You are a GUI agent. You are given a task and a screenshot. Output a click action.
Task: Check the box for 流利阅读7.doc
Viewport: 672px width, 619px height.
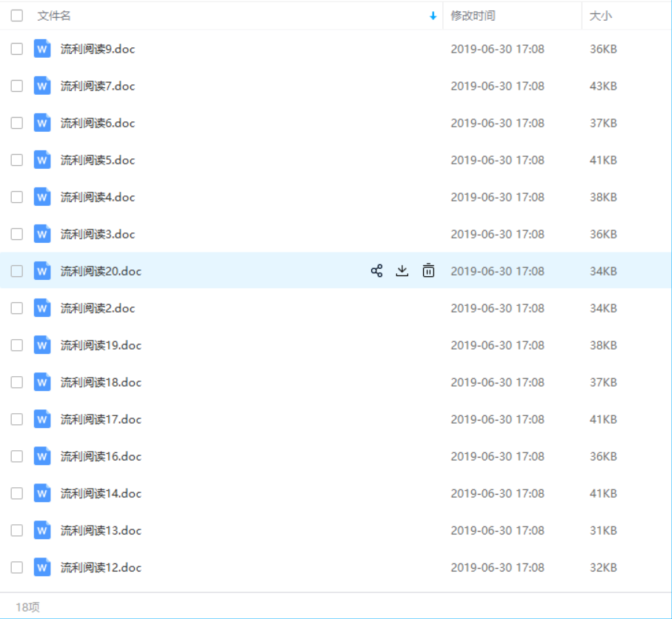pos(17,86)
